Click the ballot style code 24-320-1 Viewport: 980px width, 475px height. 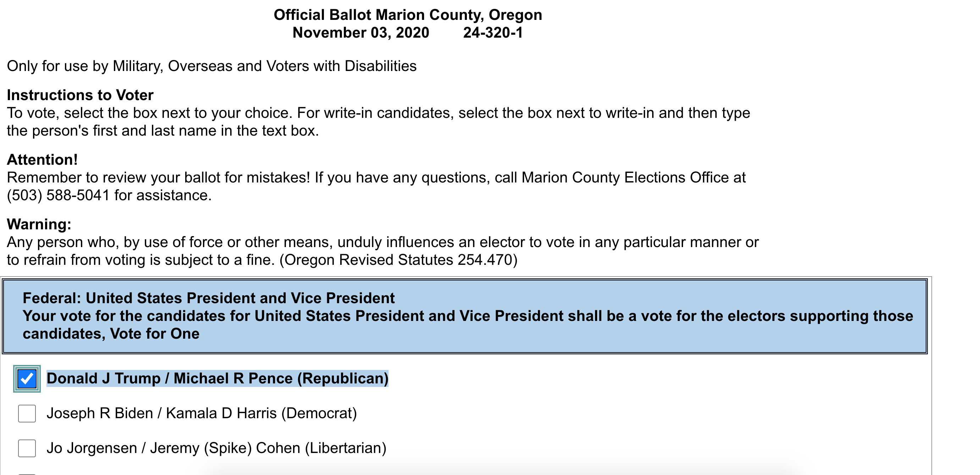tap(493, 33)
